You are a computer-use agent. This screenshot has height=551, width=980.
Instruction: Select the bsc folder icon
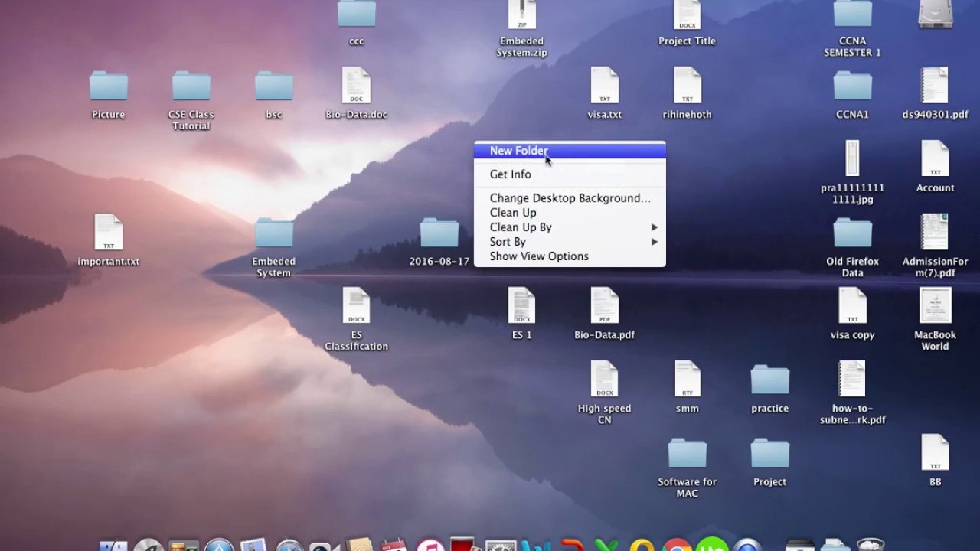[274, 86]
